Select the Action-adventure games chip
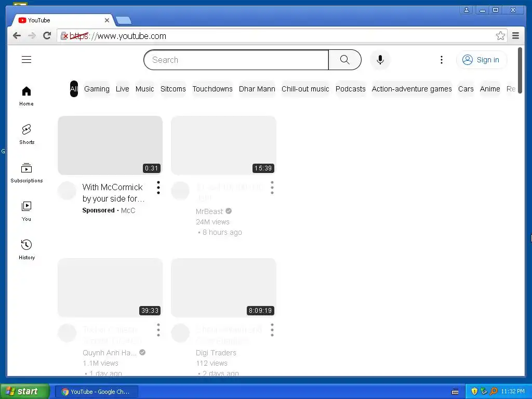 411,89
